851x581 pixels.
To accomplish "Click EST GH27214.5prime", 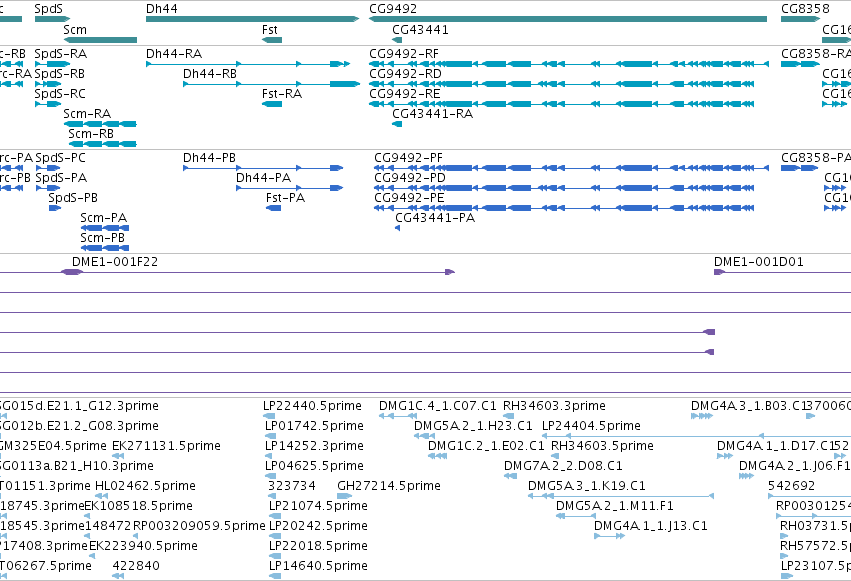I will tap(345, 496).
